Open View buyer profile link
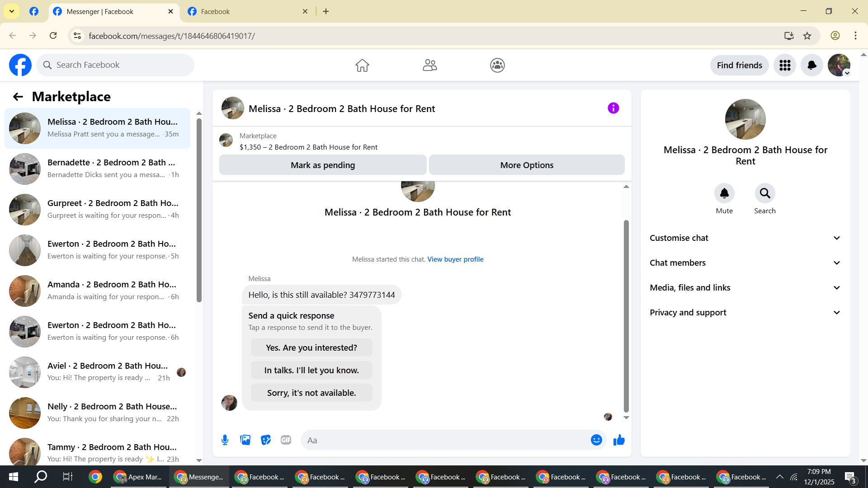868x488 pixels. click(455, 259)
